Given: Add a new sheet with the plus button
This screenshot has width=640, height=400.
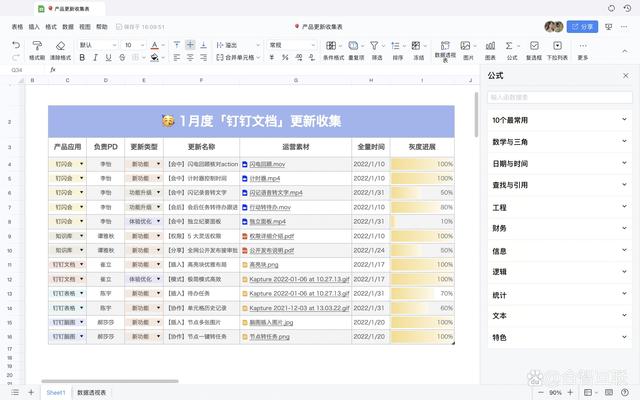Looking at the screenshot, I should 31,392.
